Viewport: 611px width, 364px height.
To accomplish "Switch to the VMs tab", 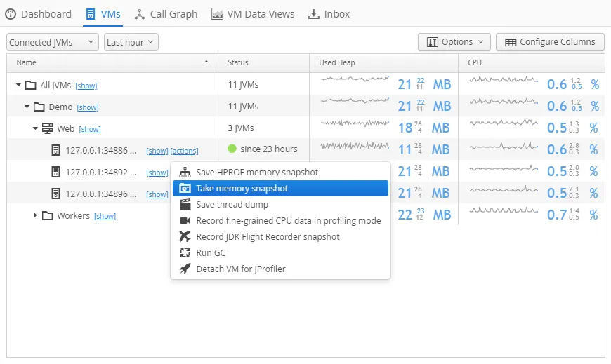I will 103,14.
